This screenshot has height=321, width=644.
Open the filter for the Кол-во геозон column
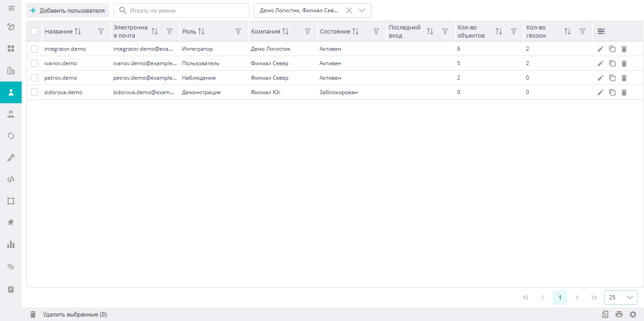pyautogui.click(x=582, y=31)
